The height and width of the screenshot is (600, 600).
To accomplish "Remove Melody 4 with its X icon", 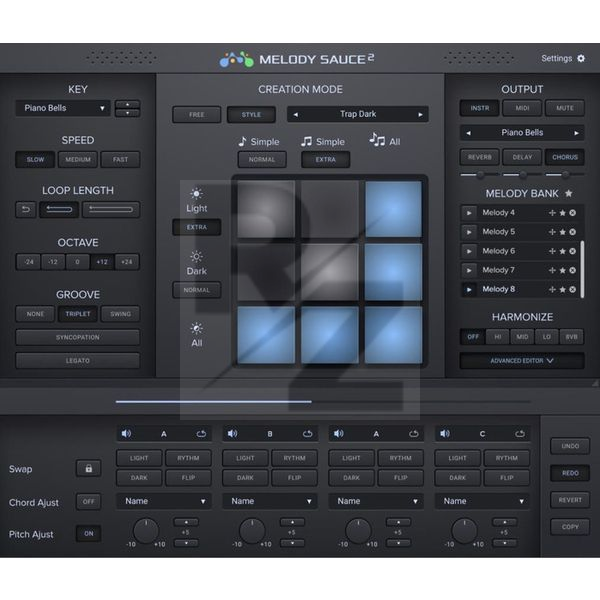I will (x=572, y=213).
